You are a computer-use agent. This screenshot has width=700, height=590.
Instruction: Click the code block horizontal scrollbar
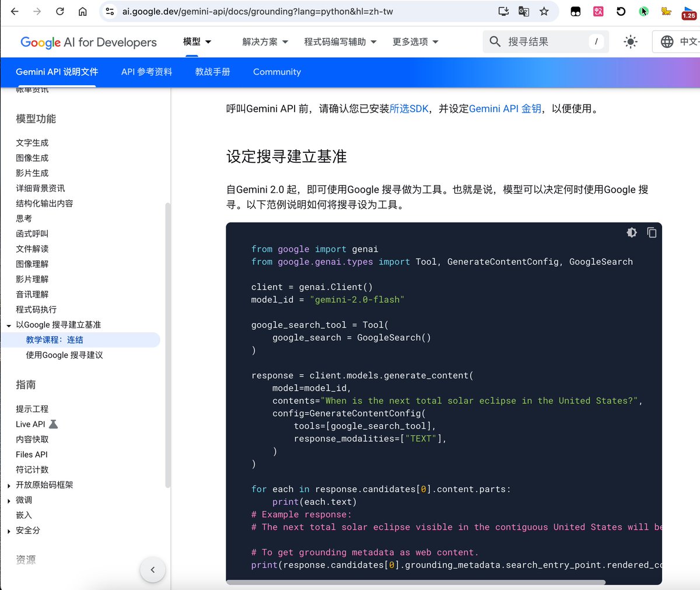tap(416, 582)
